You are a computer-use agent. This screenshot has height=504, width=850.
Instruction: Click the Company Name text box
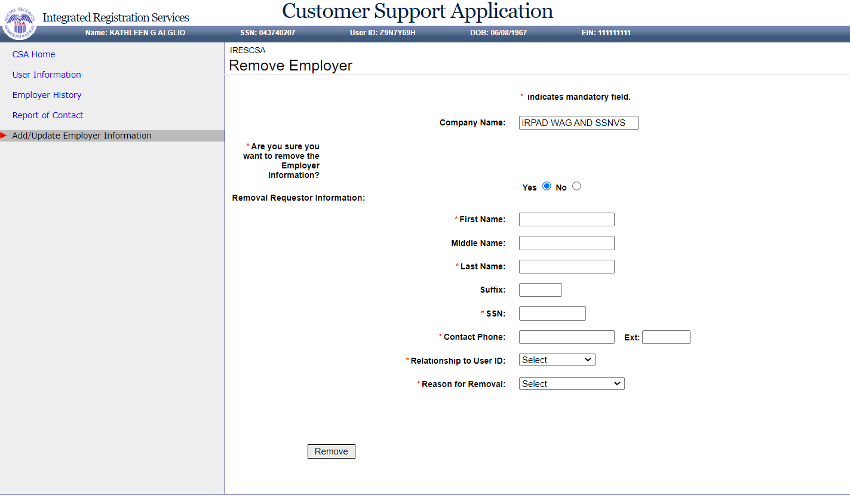(x=578, y=123)
